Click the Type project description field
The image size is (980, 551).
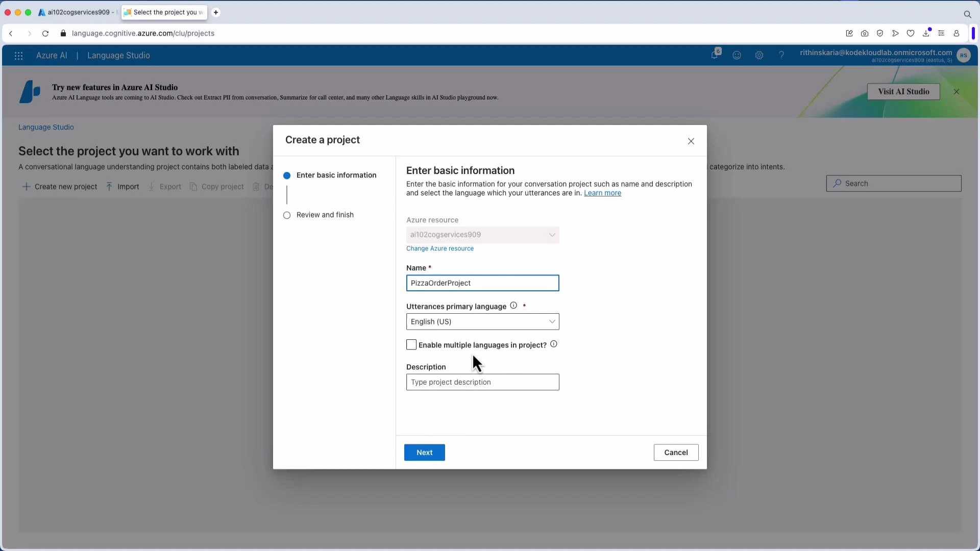482,382
